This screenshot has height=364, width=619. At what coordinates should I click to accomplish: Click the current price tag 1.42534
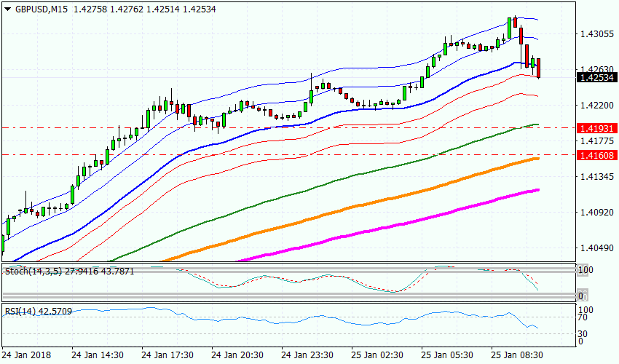(594, 77)
